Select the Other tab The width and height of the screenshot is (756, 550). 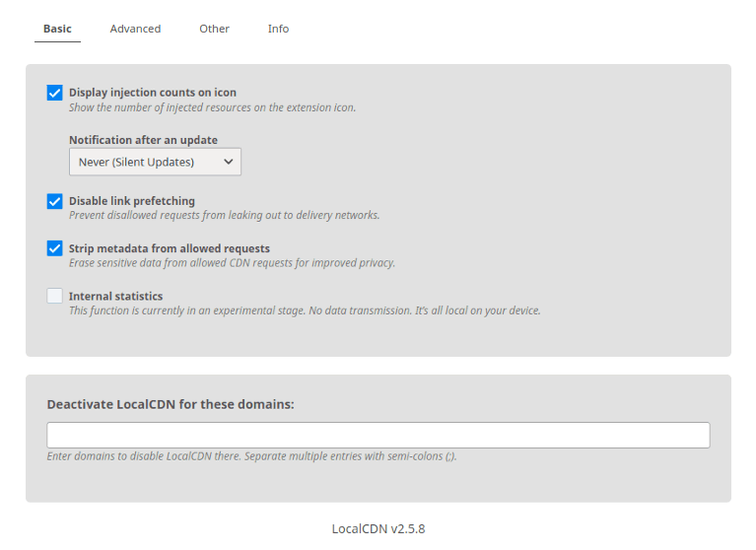[215, 29]
